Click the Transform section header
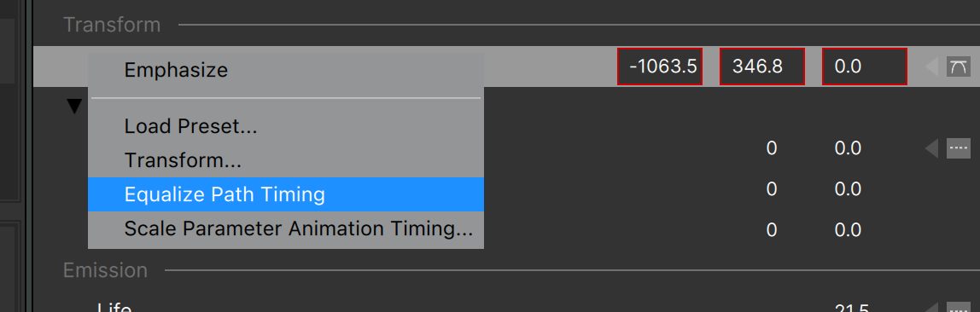Viewport: 980px width, 312px height. point(112,25)
